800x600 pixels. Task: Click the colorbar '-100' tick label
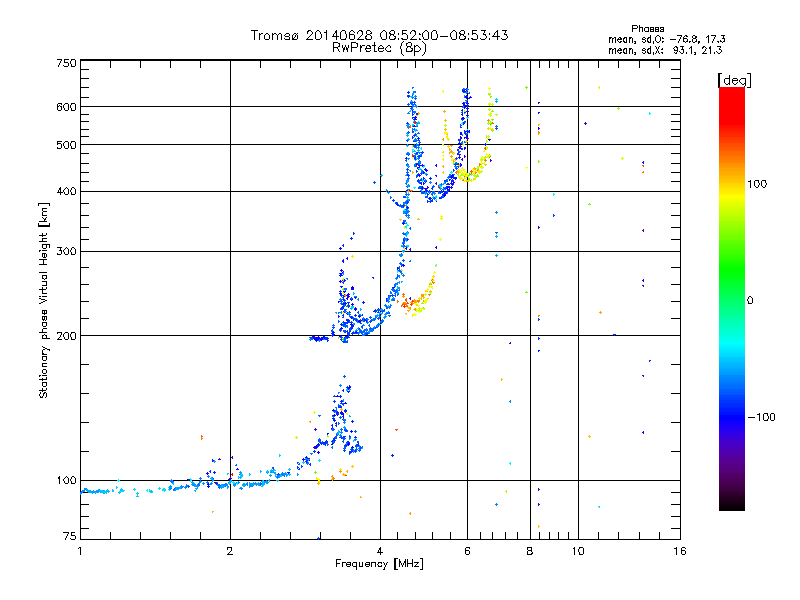point(761,417)
